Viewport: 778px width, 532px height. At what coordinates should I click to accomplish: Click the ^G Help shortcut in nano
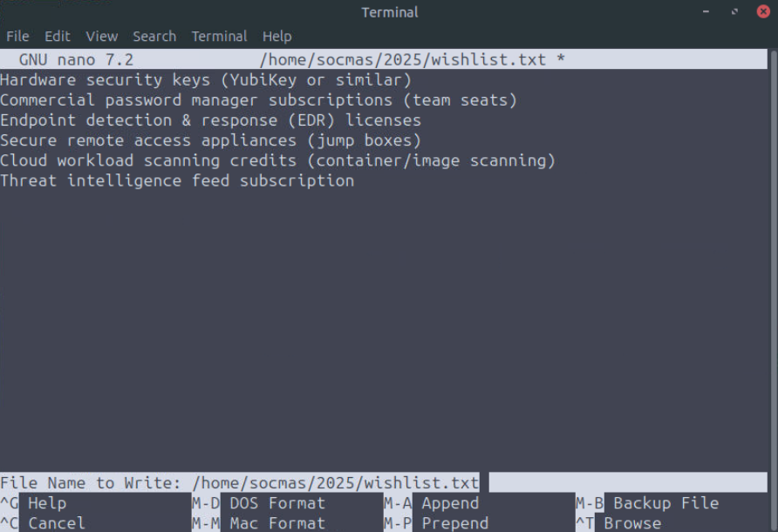[x=46, y=503]
